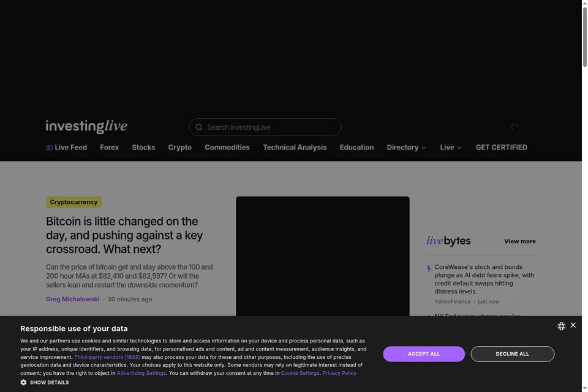Expand the Directory dropdown chevron

[x=424, y=148]
